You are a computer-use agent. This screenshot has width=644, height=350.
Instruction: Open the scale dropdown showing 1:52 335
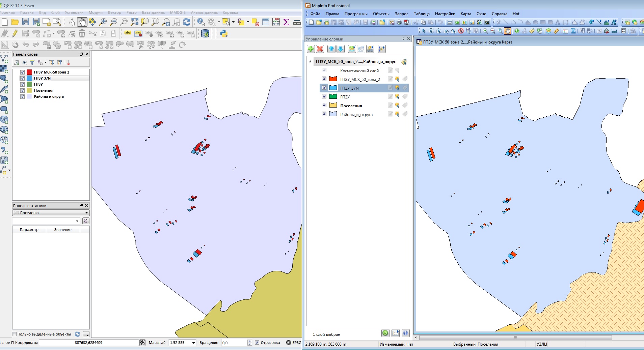point(193,343)
